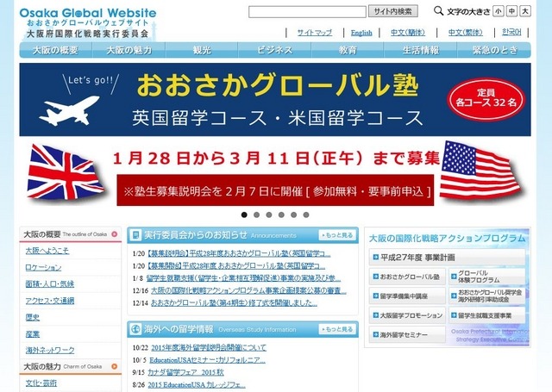Select the second carousel dot
Viewport: 552px width, 392px height.
pyautogui.click(x=256, y=215)
